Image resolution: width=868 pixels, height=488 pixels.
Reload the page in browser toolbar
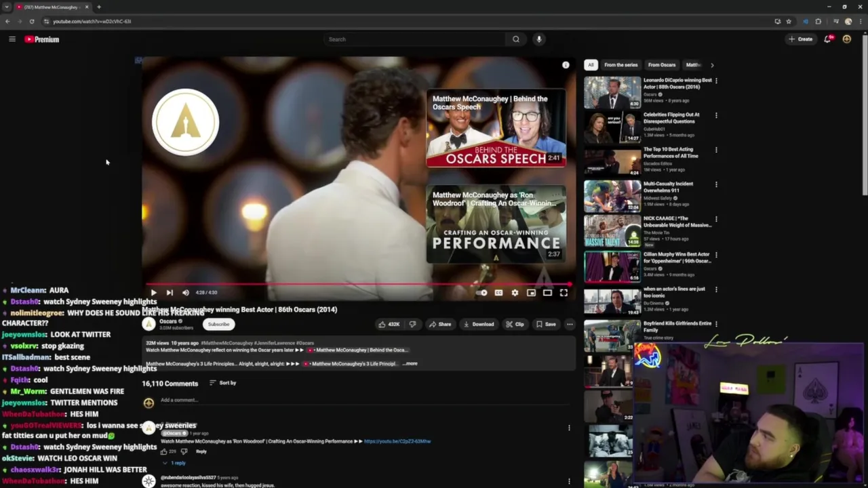click(x=31, y=21)
